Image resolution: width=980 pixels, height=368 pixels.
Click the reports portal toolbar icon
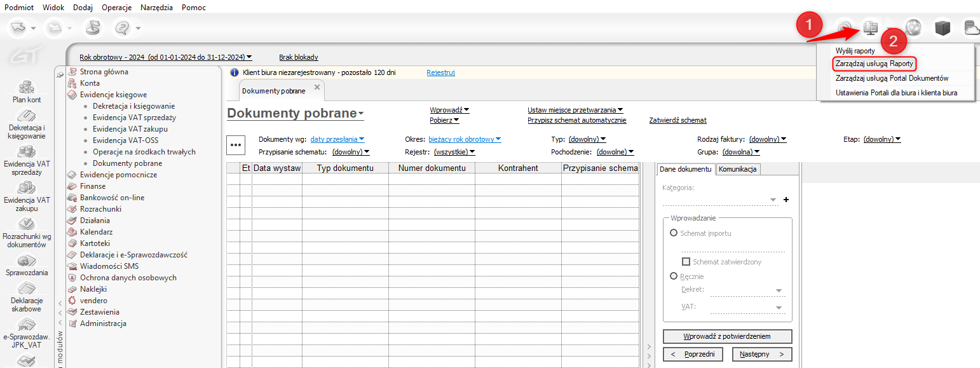click(870, 28)
